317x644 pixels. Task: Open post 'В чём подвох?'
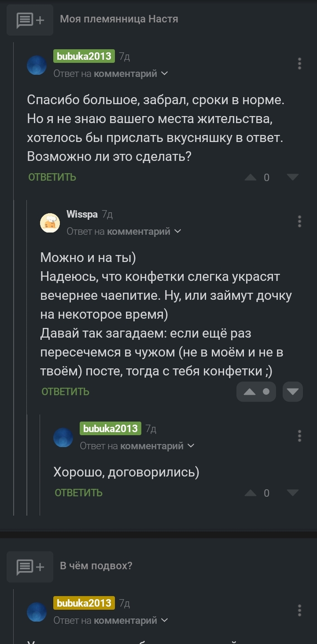(96, 566)
